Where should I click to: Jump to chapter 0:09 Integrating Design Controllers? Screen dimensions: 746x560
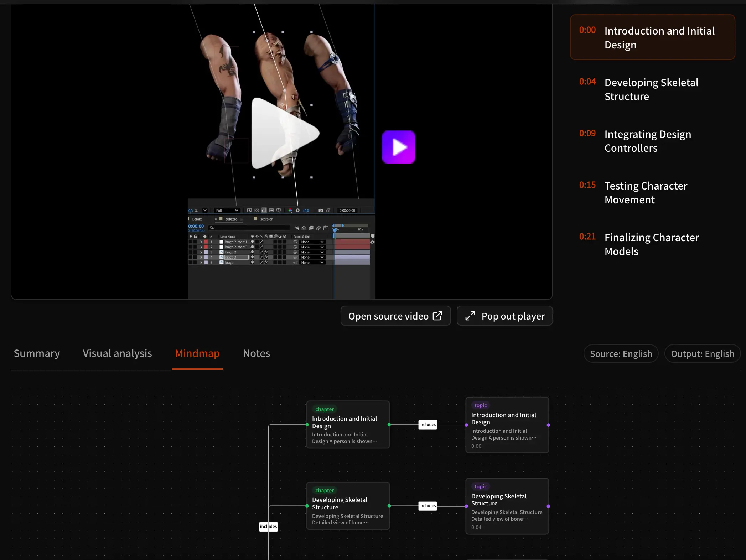point(652,141)
